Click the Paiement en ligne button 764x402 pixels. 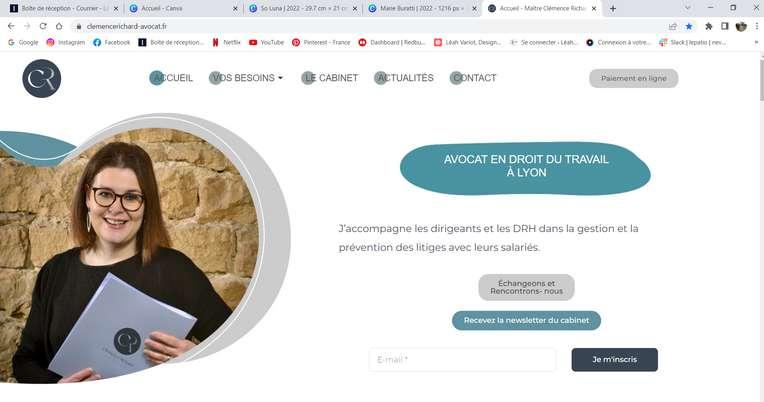click(633, 78)
